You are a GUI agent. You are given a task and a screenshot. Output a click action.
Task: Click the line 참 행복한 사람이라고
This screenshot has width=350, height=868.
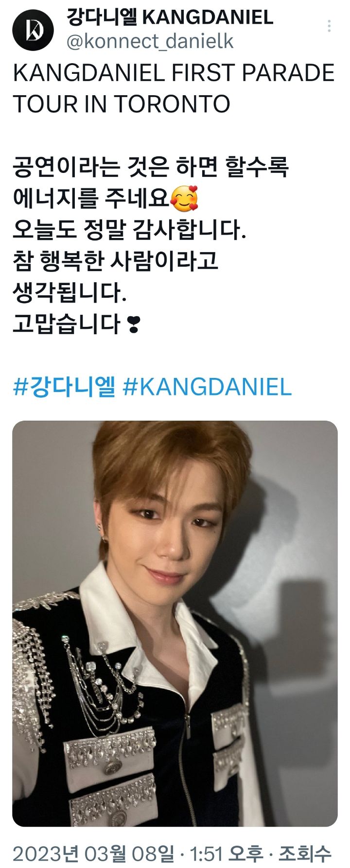[x=116, y=261]
